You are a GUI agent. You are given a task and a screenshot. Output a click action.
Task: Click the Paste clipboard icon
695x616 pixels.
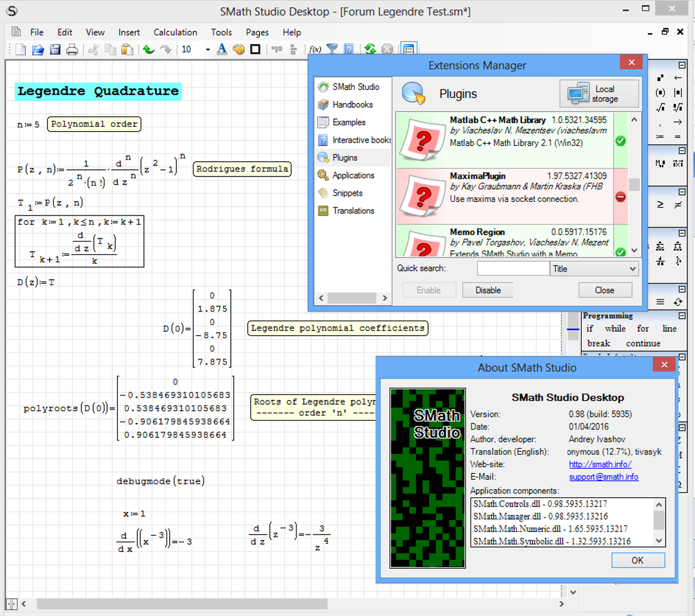coord(127,49)
